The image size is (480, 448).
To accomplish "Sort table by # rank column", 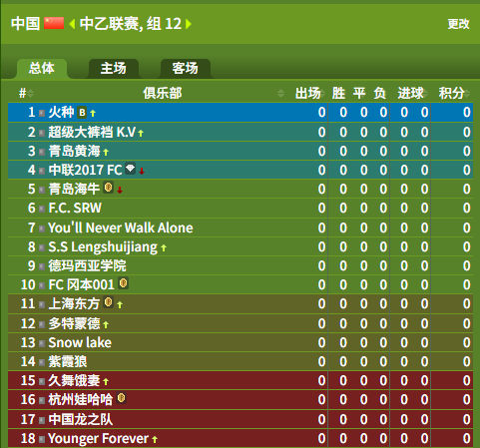I will pos(26,93).
